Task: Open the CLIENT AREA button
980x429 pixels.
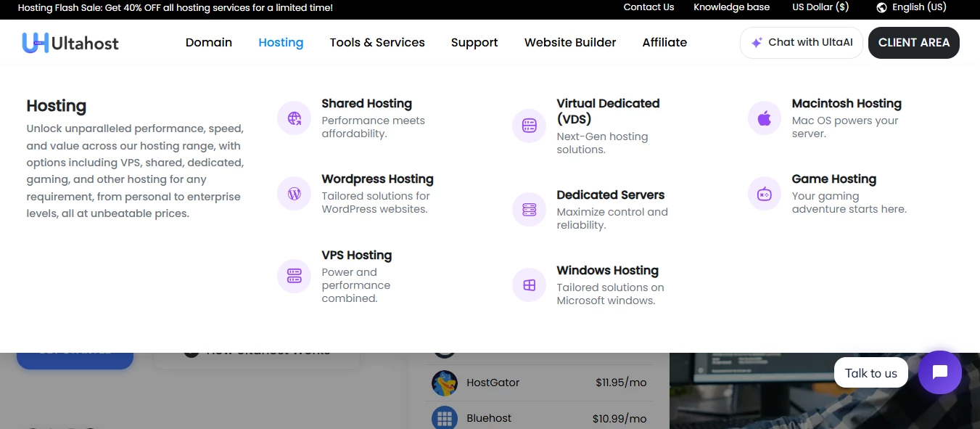Action: [914, 43]
